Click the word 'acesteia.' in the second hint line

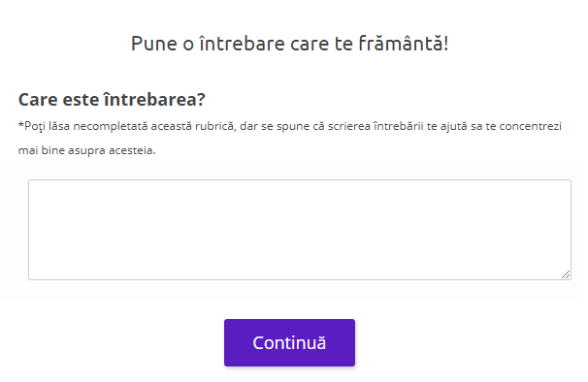132,150
